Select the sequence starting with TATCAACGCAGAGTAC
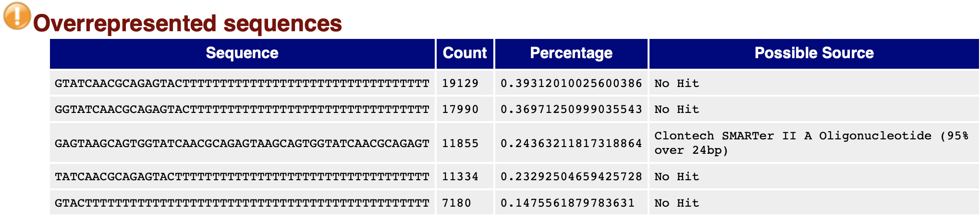 (242, 177)
